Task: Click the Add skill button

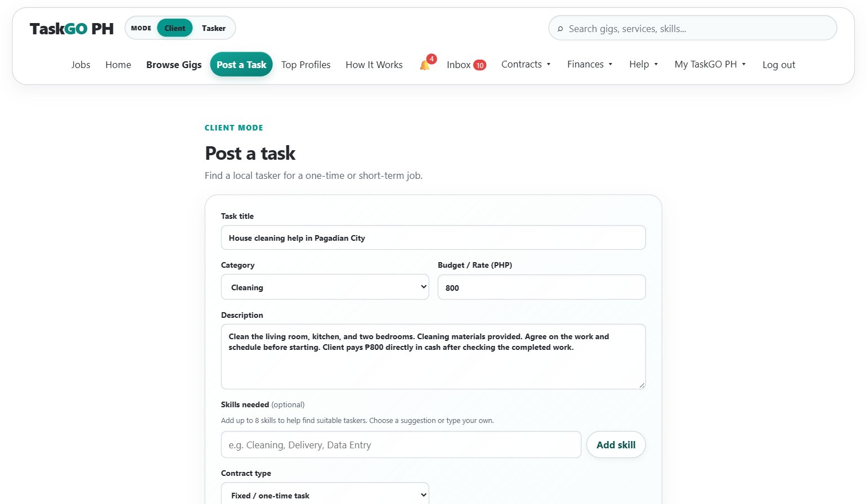Action: pyautogui.click(x=616, y=445)
